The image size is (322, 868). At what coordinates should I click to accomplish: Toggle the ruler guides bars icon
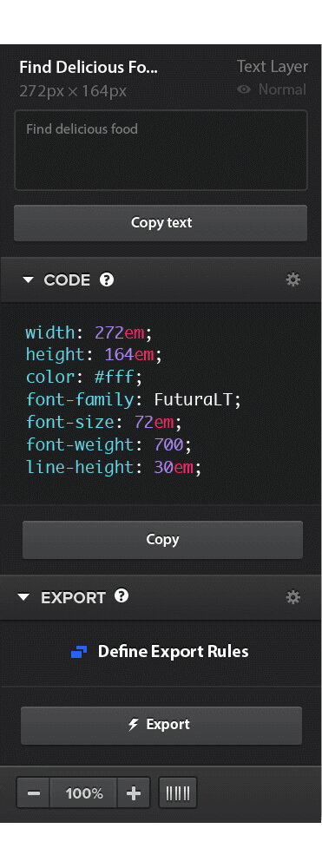178,793
